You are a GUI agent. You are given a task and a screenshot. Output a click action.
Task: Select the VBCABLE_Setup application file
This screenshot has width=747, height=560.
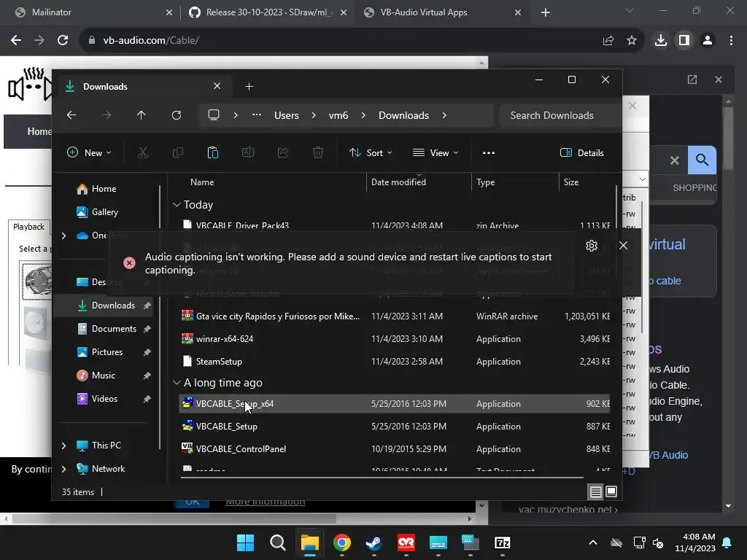pyautogui.click(x=394, y=427)
